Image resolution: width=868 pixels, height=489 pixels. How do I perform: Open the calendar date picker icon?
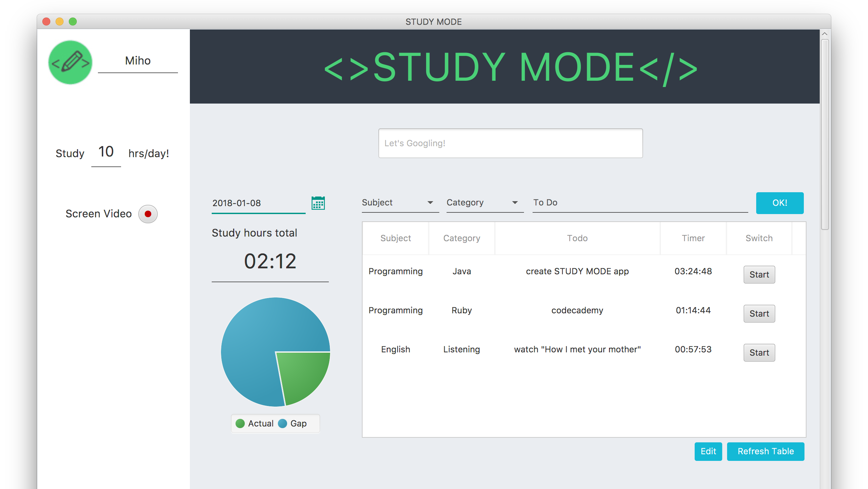pyautogui.click(x=318, y=203)
